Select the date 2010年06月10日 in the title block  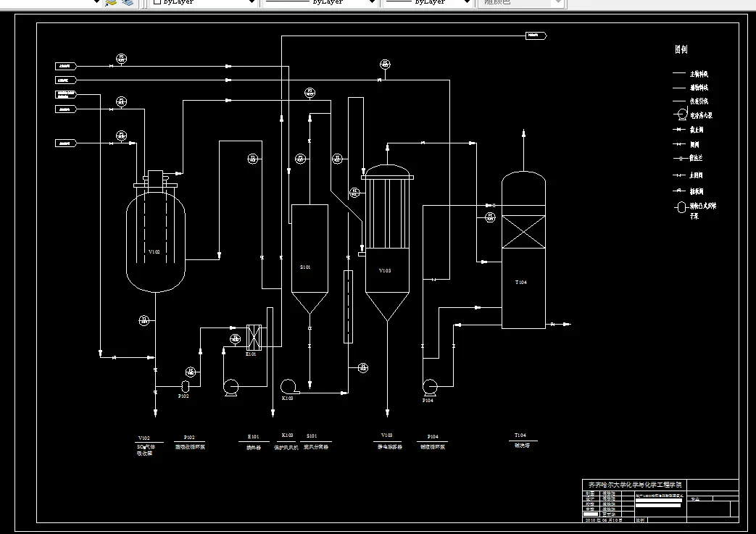pos(604,520)
